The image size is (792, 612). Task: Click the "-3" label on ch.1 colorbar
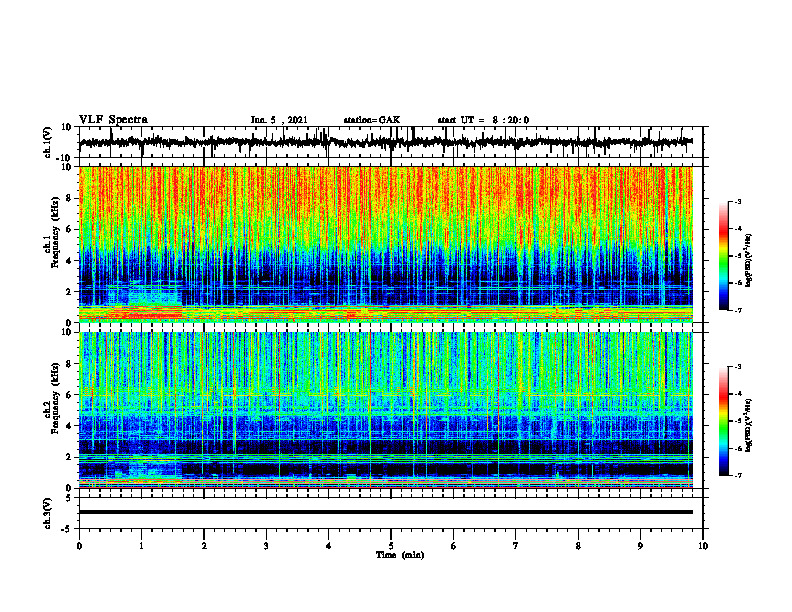coord(737,202)
